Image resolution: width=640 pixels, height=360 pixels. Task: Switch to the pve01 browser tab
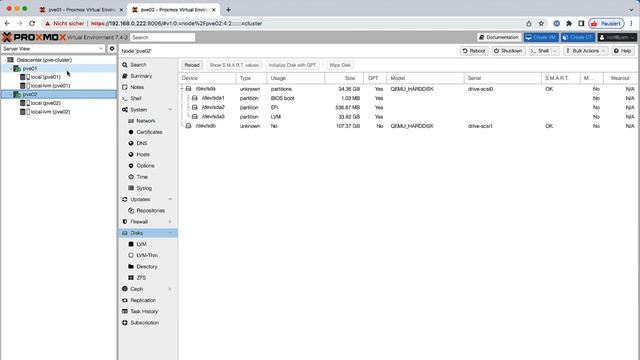coord(81,10)
